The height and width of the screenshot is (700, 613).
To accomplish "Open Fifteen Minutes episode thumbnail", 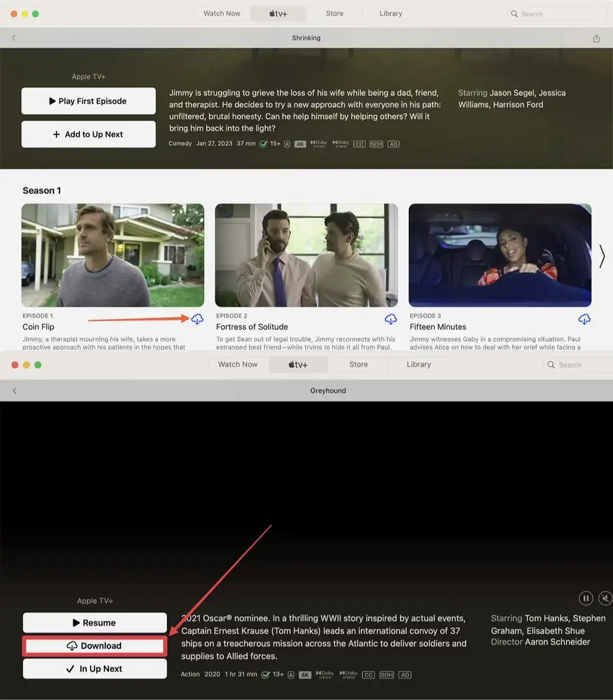I will click(500, 255).
